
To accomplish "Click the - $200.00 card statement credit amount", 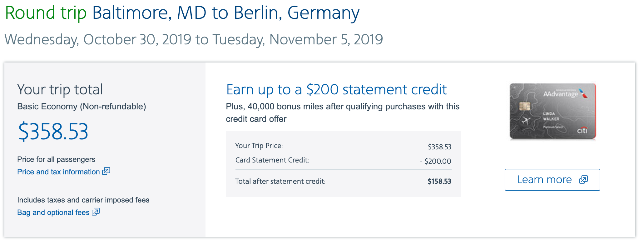I will [435, 161].
